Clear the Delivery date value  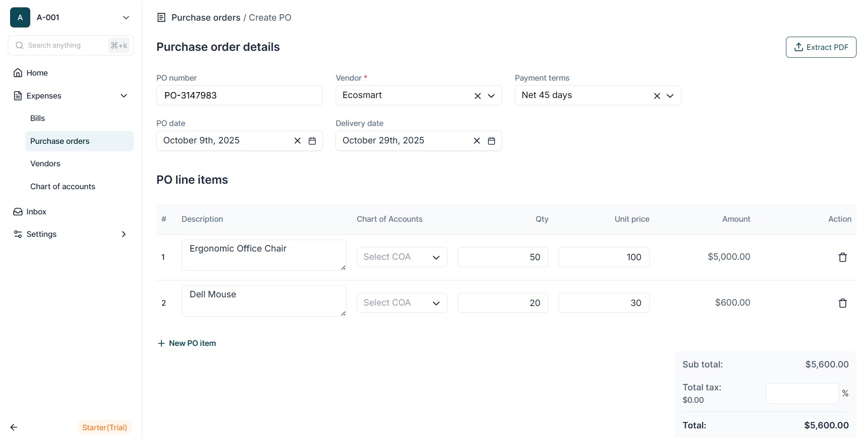[x=477, y=141]
